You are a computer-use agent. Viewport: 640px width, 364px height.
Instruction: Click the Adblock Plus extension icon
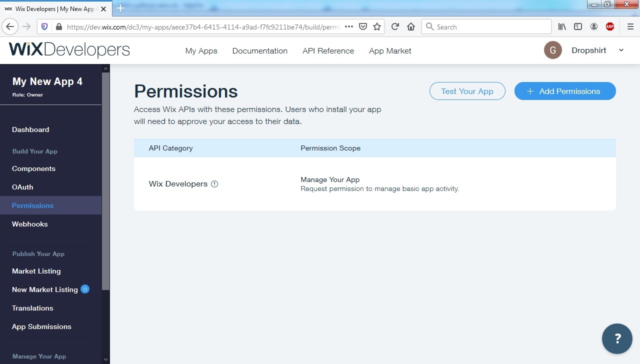tap(610, 26)
